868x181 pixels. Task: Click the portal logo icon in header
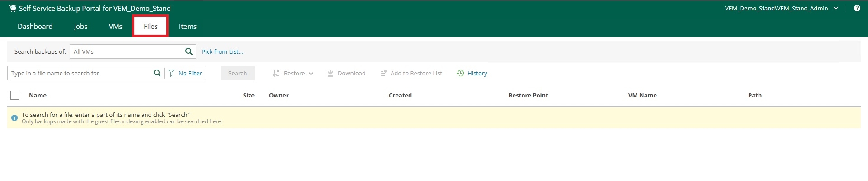click(13, 8)
